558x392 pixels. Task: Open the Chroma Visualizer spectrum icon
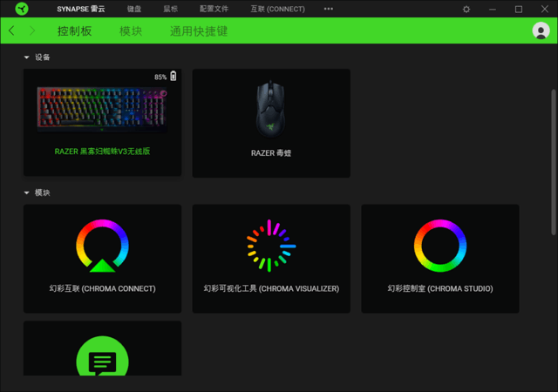tap(271, 246)
